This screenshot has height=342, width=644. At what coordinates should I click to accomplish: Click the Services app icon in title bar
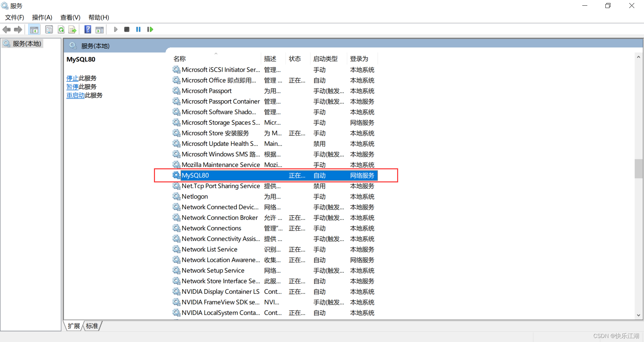coord(5,6)
